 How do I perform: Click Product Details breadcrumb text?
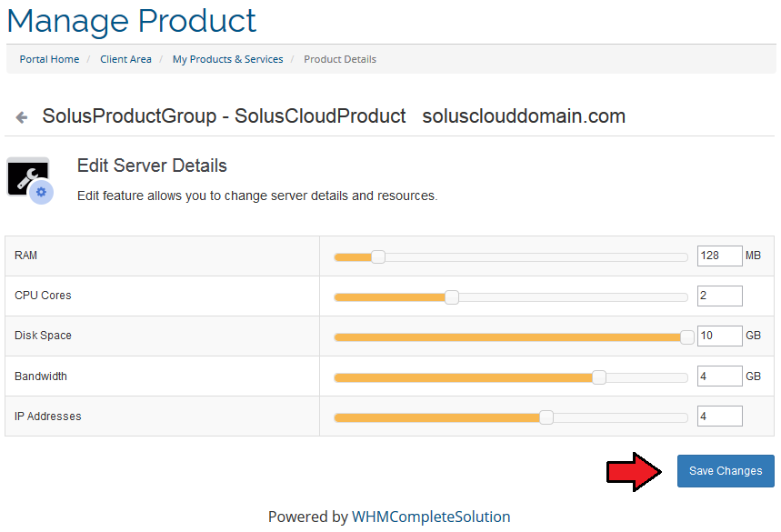pyautogui.click(x=340, y=59)
